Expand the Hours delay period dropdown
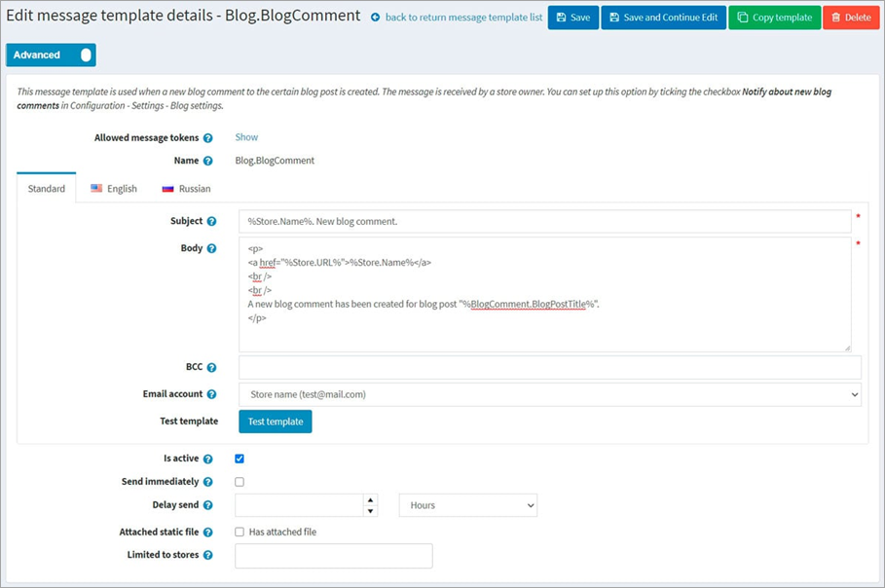This screenshot has height=588, width=885. [467, 505]
